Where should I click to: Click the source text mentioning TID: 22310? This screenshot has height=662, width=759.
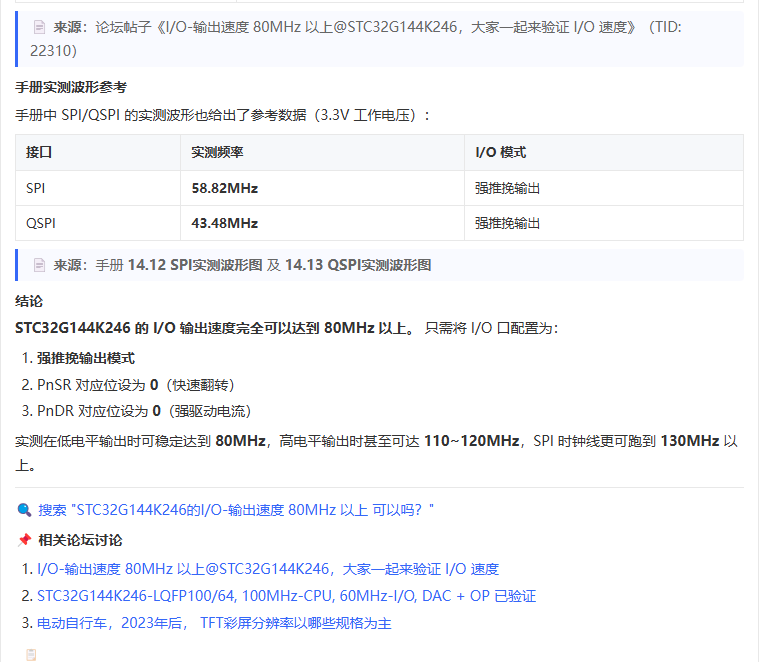click(x=356, y=39)
